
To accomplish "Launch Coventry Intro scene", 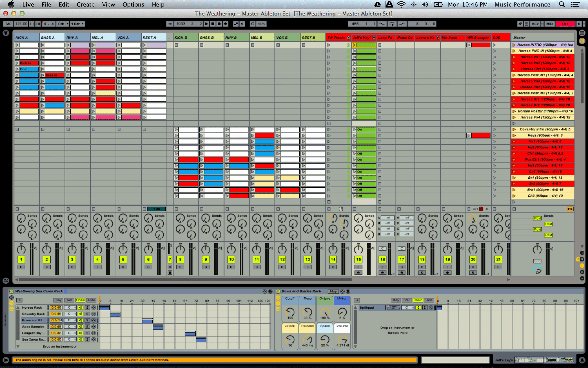I will coord(514,129).
